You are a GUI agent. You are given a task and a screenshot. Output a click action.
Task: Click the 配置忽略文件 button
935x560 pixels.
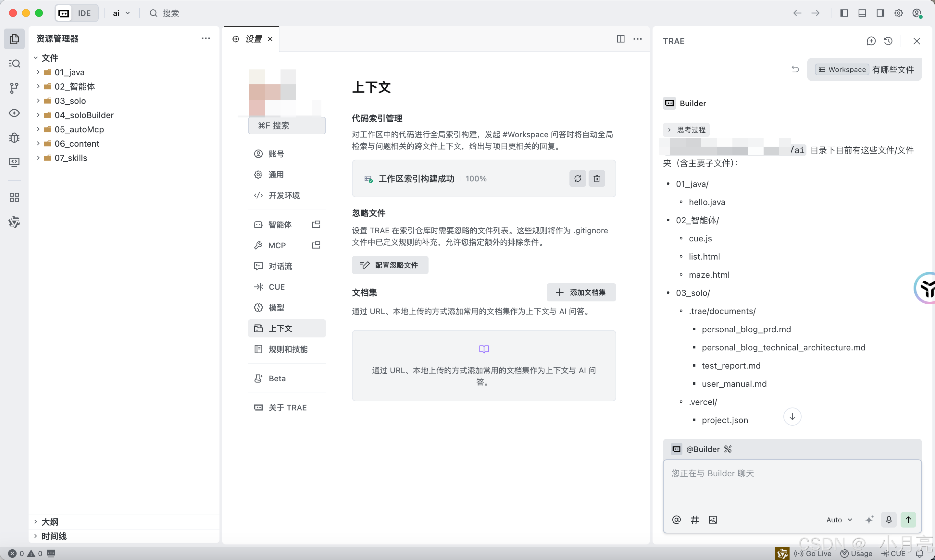[390, 265]
